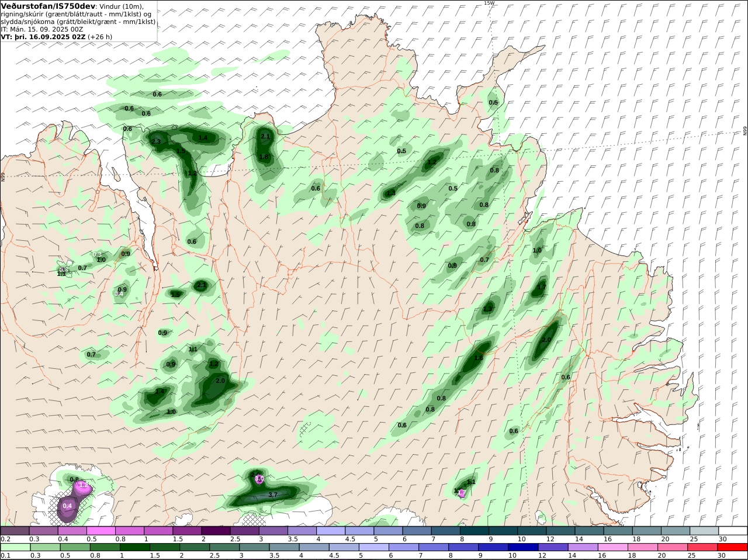
Task: Click the '(+26 h)' forecast offset text
Action: 101,36
